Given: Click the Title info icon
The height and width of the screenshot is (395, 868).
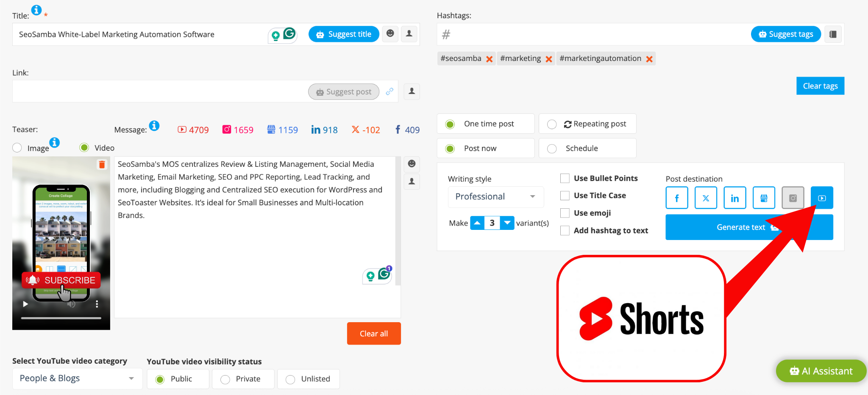Looking at the screenshot, I should (36, 10).
